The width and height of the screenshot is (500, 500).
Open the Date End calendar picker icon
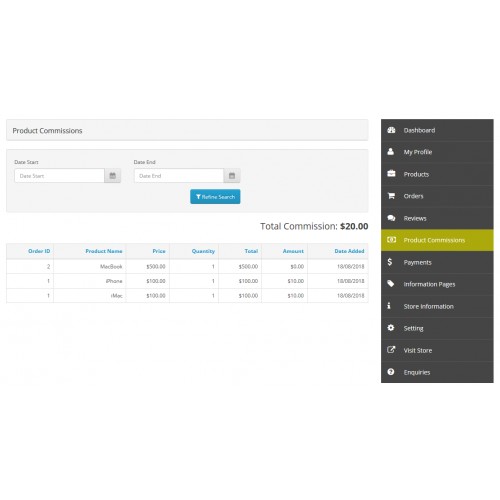tap(232, 176)
